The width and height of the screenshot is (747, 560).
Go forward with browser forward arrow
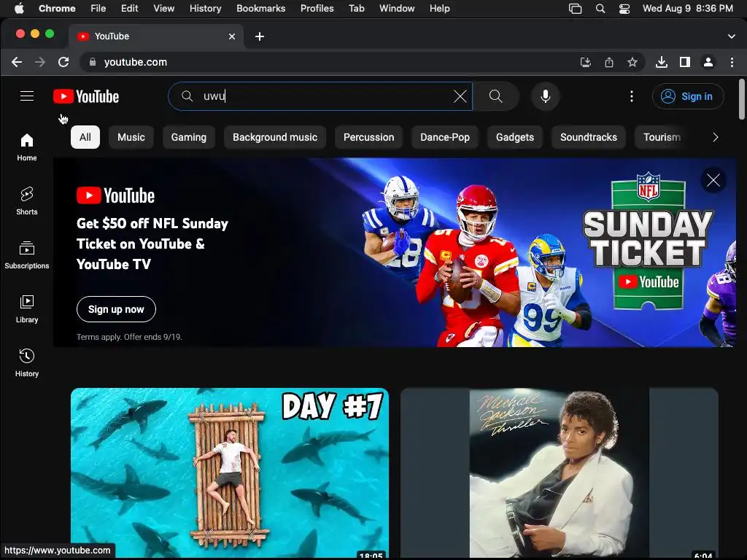40,62
